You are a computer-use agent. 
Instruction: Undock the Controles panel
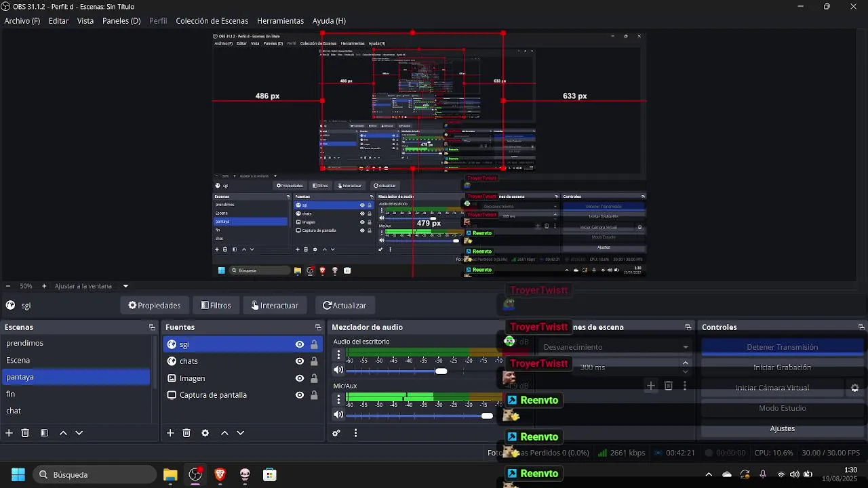click(861, 327)
